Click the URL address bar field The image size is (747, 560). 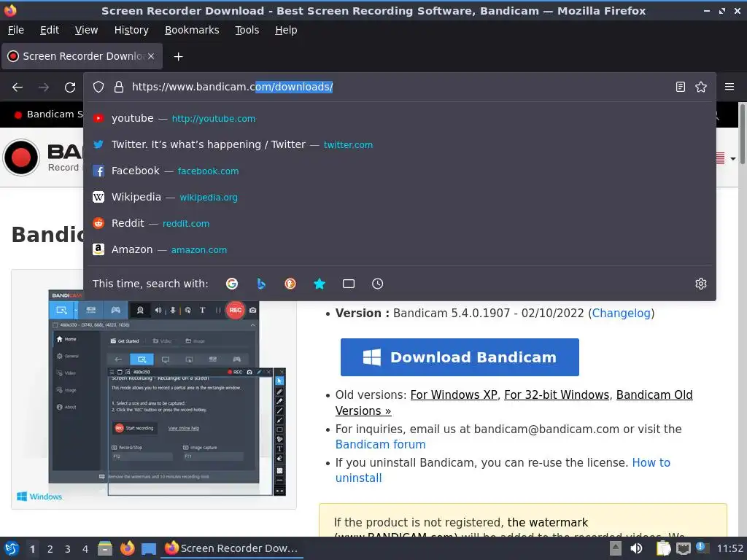(x=399, y=87)
